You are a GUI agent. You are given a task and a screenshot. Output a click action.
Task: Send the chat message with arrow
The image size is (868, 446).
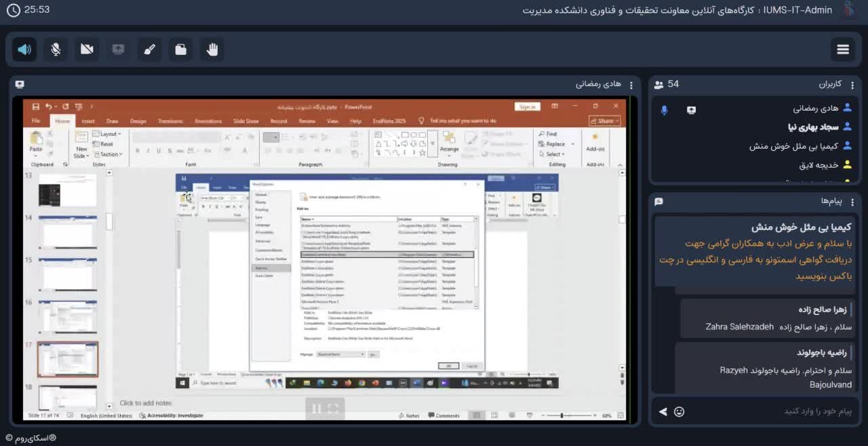(x=663, y=411)
